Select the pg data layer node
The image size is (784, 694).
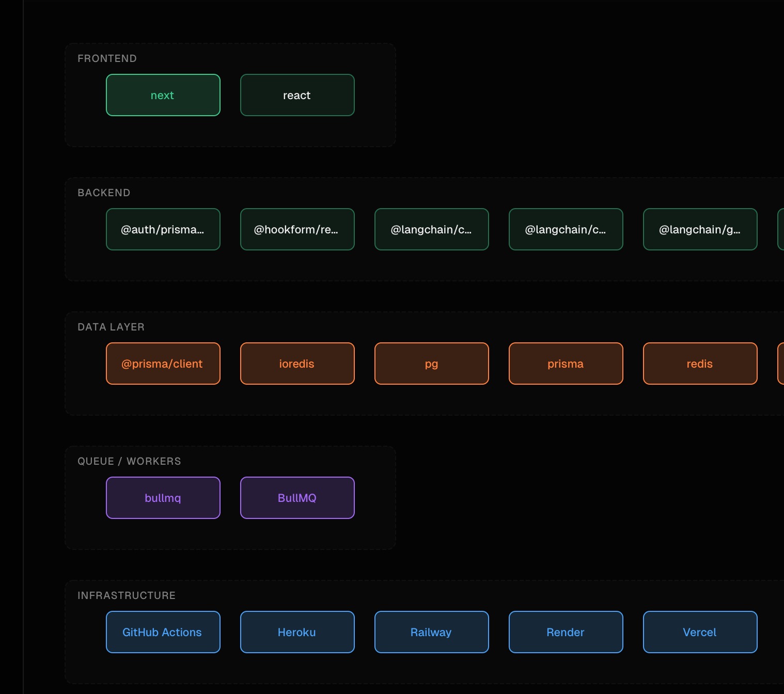click(432, 364)
